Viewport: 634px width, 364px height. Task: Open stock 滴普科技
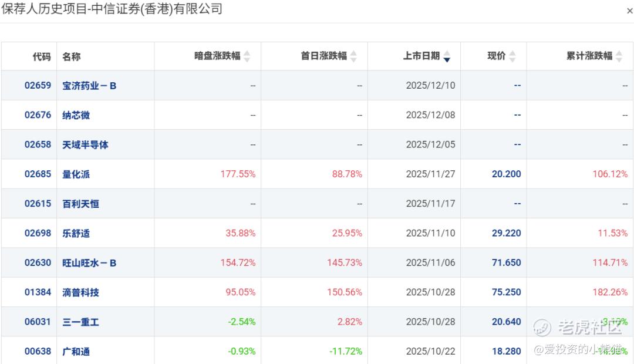80,292
